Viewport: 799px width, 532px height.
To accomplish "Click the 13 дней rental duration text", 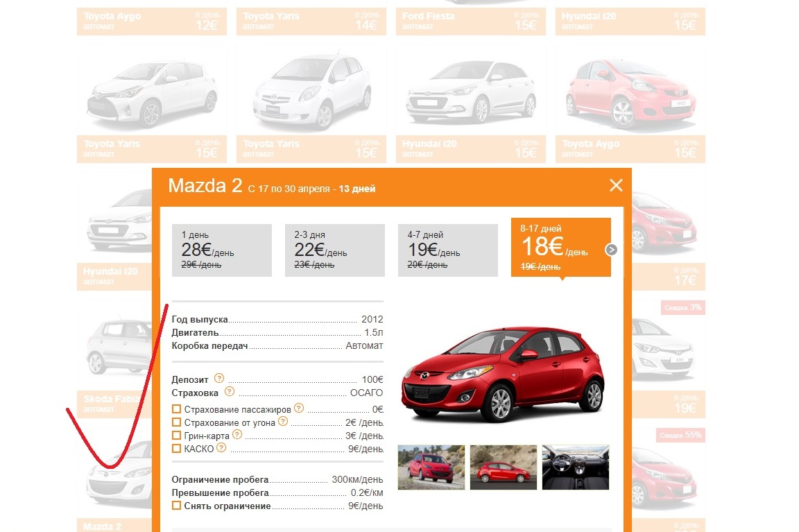I will tap(356, 189).
